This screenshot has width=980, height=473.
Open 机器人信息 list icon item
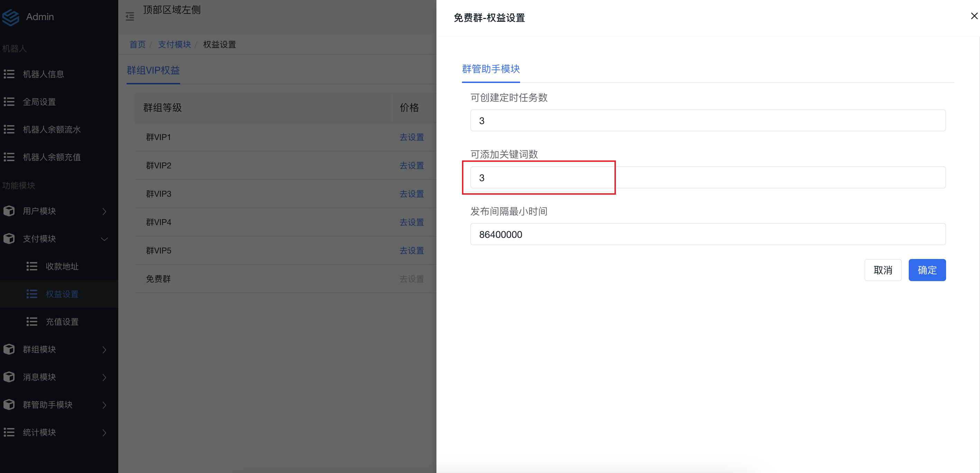[9, 74]
